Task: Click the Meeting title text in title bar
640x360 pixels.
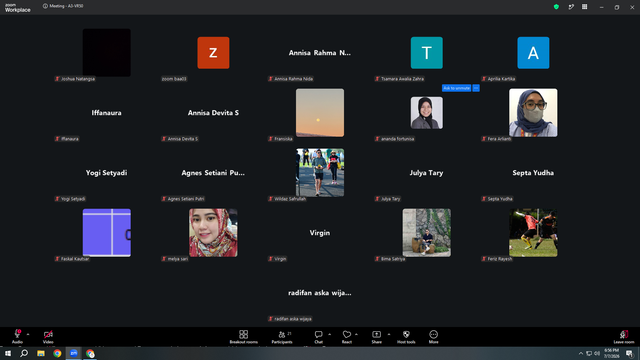Action: [66, 6]
